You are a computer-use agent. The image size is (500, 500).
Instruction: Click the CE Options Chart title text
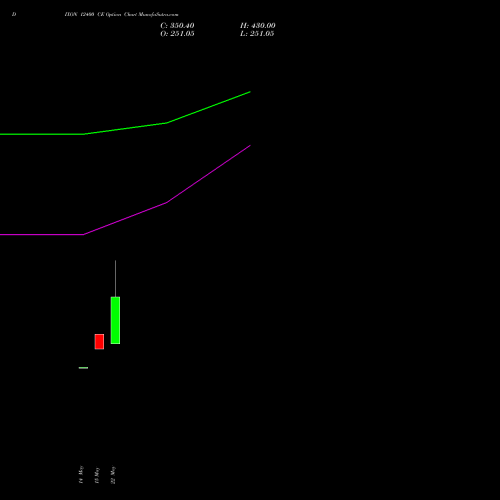(122, 14)
